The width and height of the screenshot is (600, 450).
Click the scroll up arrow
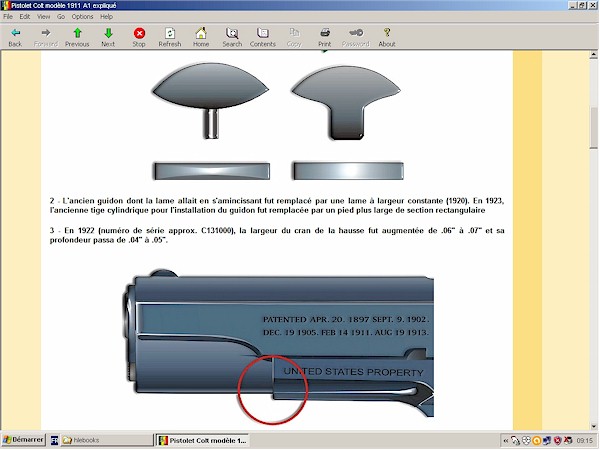coord(593,55)
